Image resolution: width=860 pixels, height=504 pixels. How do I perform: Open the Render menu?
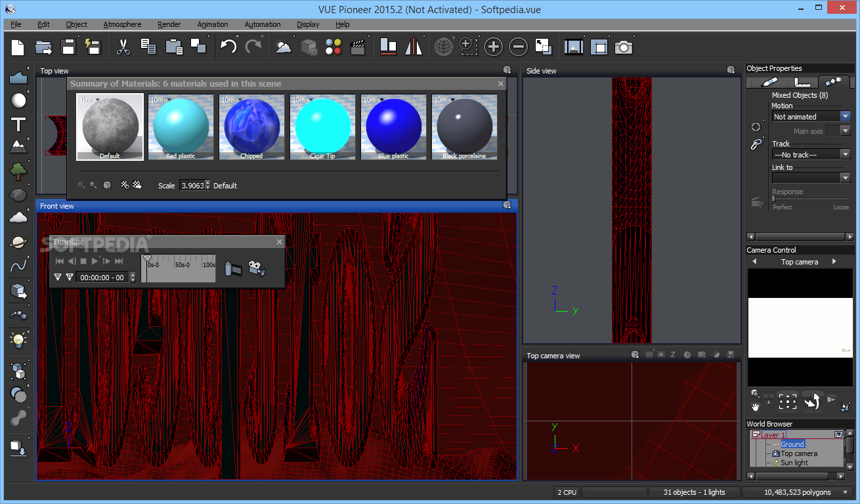[169, 24]
